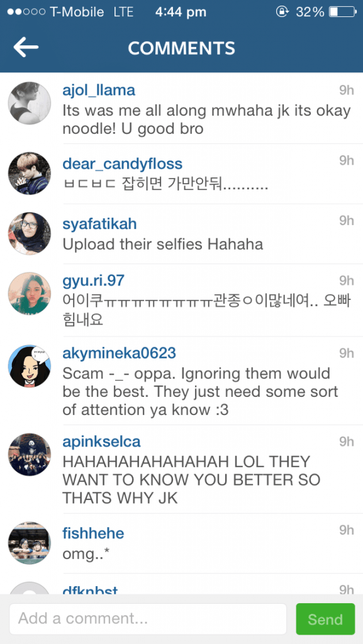The height and width of the screenshot is (644, 363).
Task: Tap the rotation lock status icon
Action: click(x=282, y=12)
